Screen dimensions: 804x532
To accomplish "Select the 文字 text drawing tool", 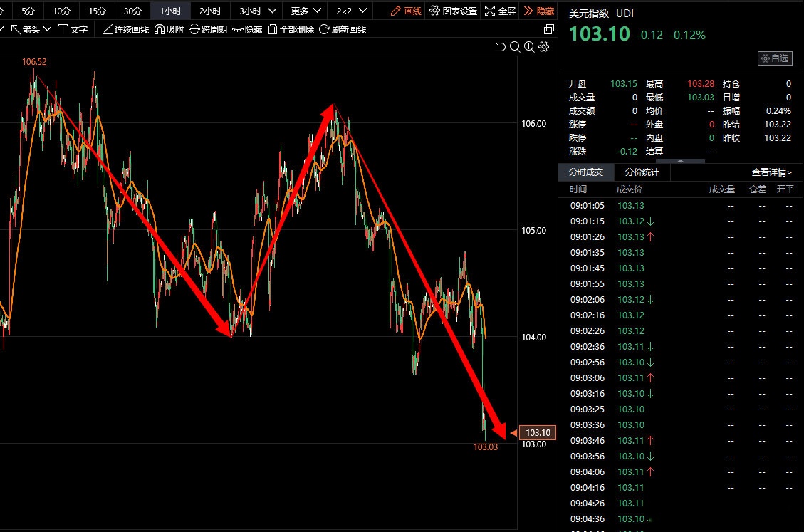I will point(73,29).
